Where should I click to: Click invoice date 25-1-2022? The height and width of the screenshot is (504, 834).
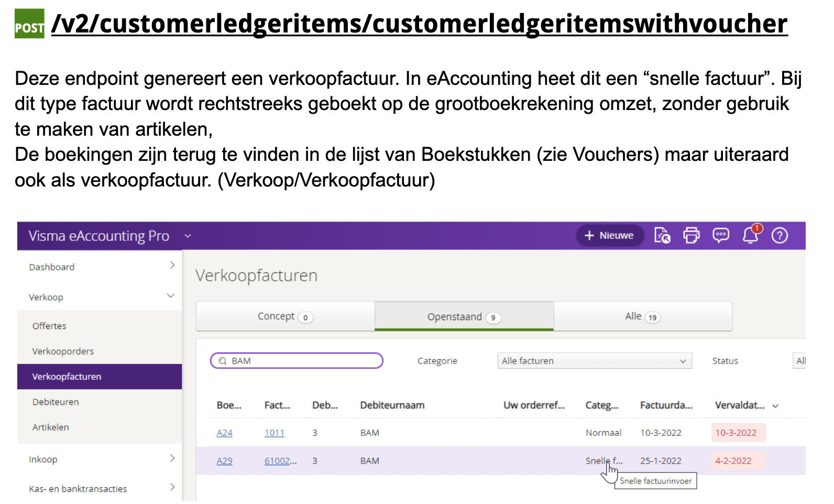tap(661, 461)
